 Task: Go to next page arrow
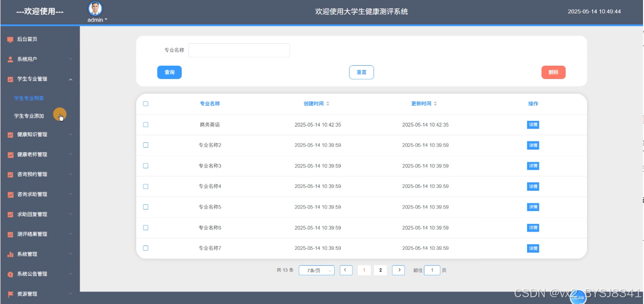398,270
